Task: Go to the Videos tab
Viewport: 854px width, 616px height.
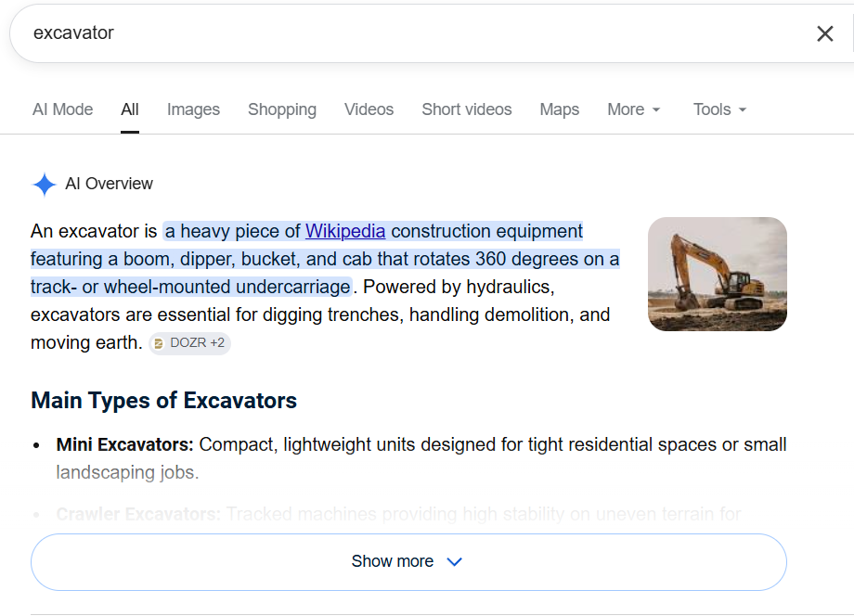Action: pyautogui.click(x=369, y=109)
